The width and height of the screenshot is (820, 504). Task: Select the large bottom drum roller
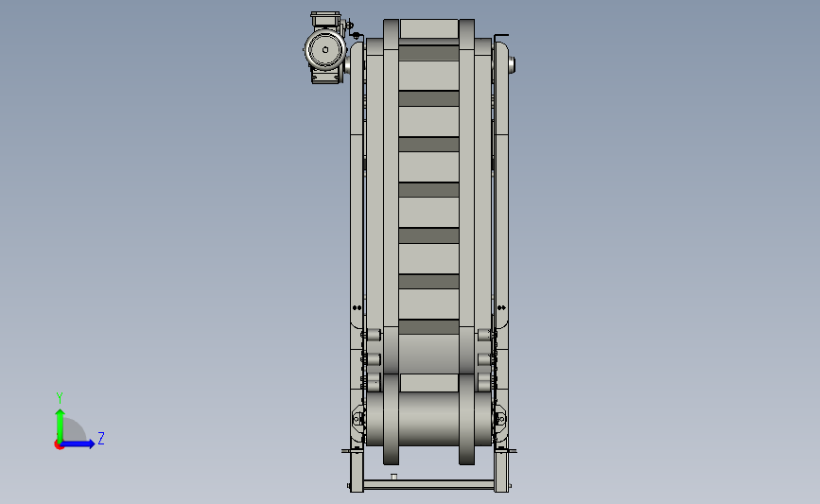click(x=428, y=419)
